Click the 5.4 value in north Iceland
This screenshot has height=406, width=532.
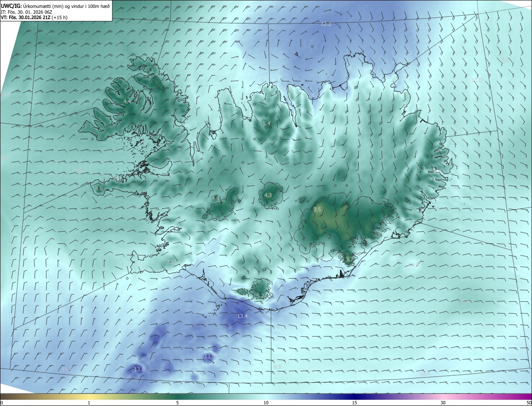tap(267, 123)
